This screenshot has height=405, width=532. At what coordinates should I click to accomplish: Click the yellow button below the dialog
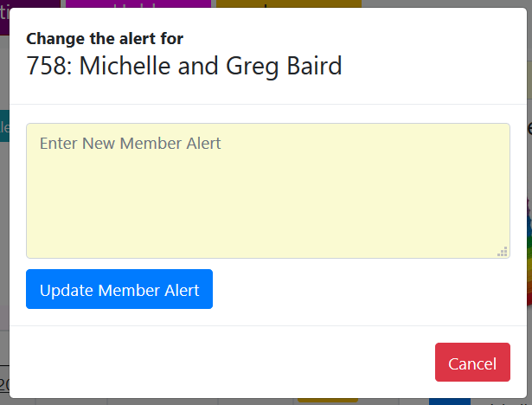pos(327,401)
